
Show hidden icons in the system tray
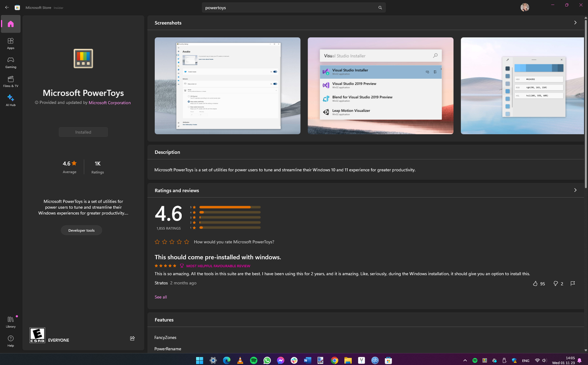pyautogui.click(x=465, y=360)
